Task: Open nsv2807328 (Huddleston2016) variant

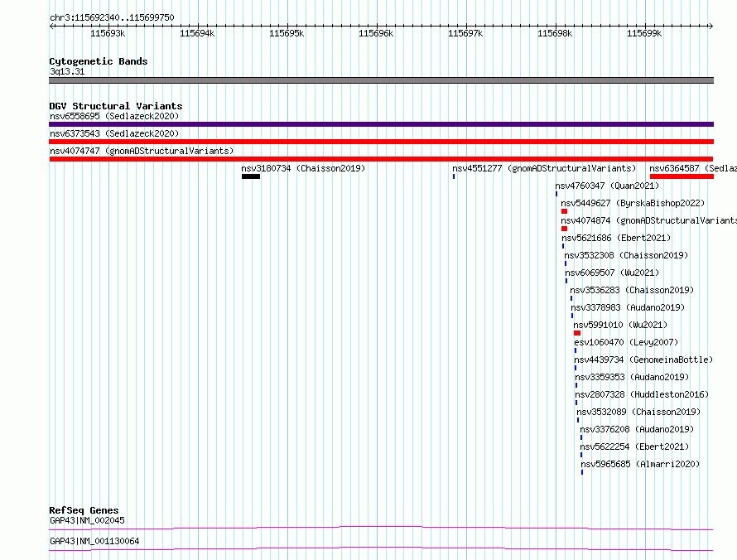Action: point(642,394)
